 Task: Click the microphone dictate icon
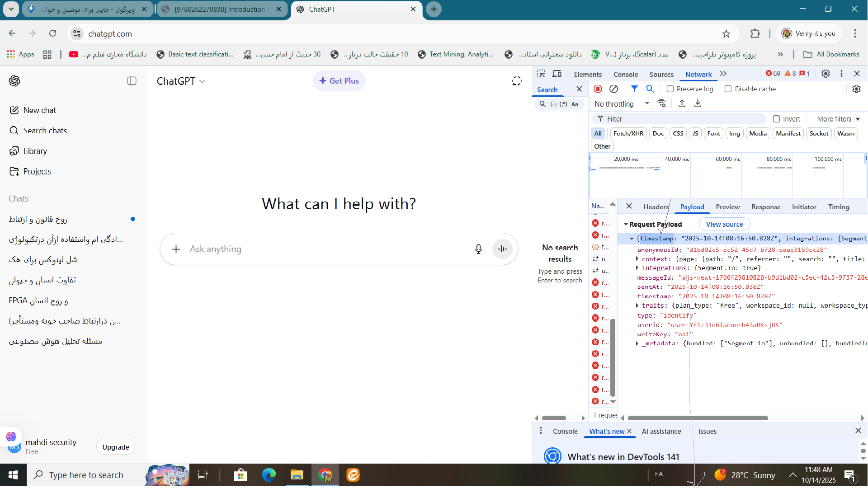click(x=478, y=249)
